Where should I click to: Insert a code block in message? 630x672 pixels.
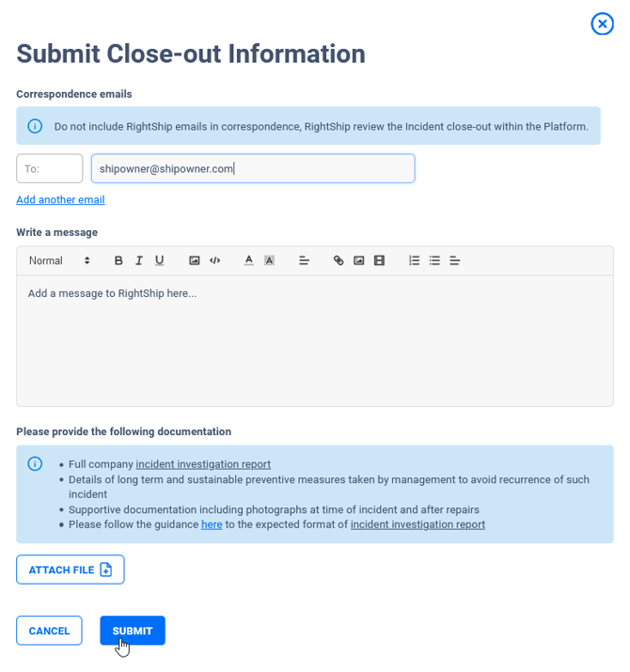point(215,260)
